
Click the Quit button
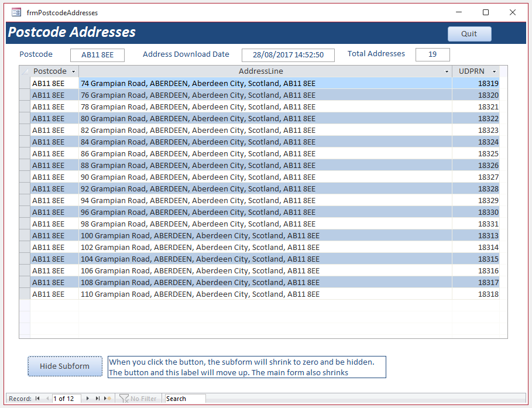point(469,33)
